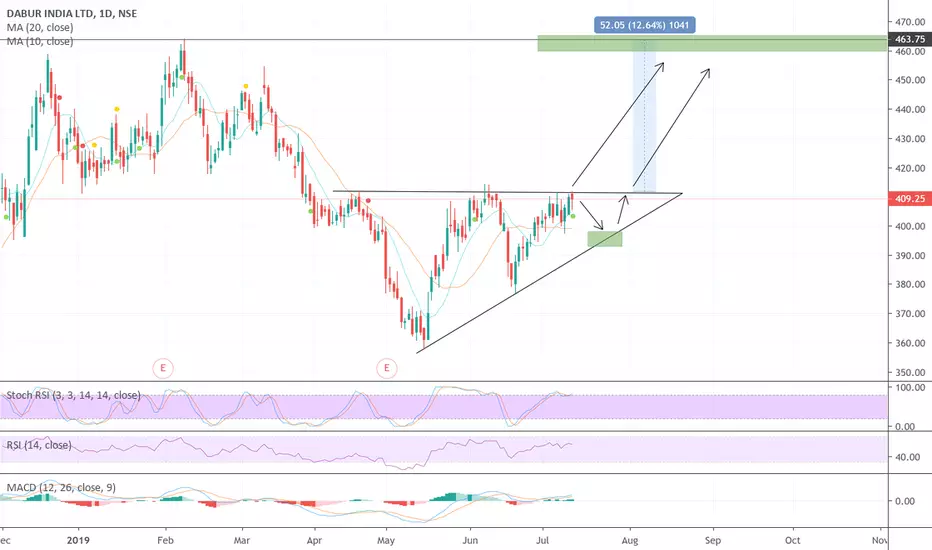Select the MA (20, close) indicator label
The width and height of the screenshot is (932, 550).
click(x=40, y=27)
